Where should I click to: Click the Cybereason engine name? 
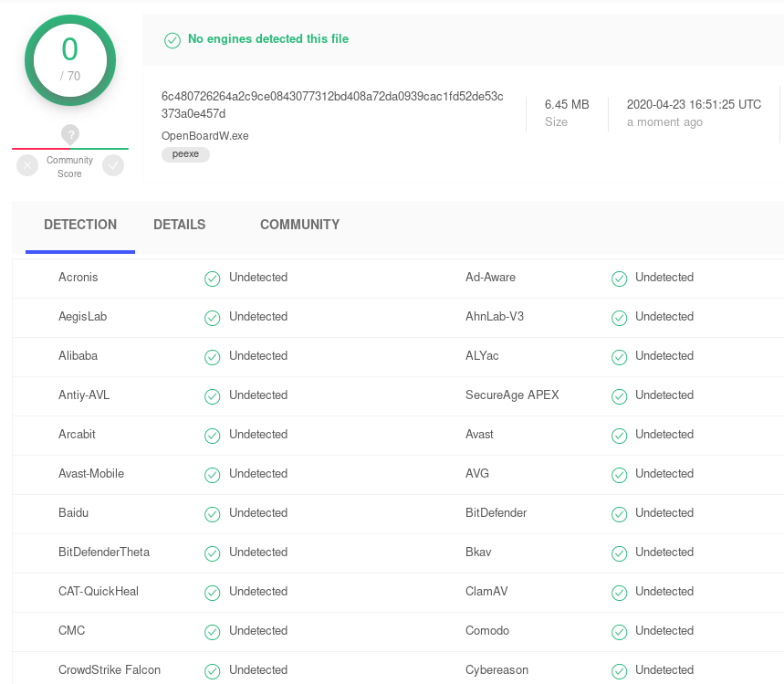coord(497,670)
